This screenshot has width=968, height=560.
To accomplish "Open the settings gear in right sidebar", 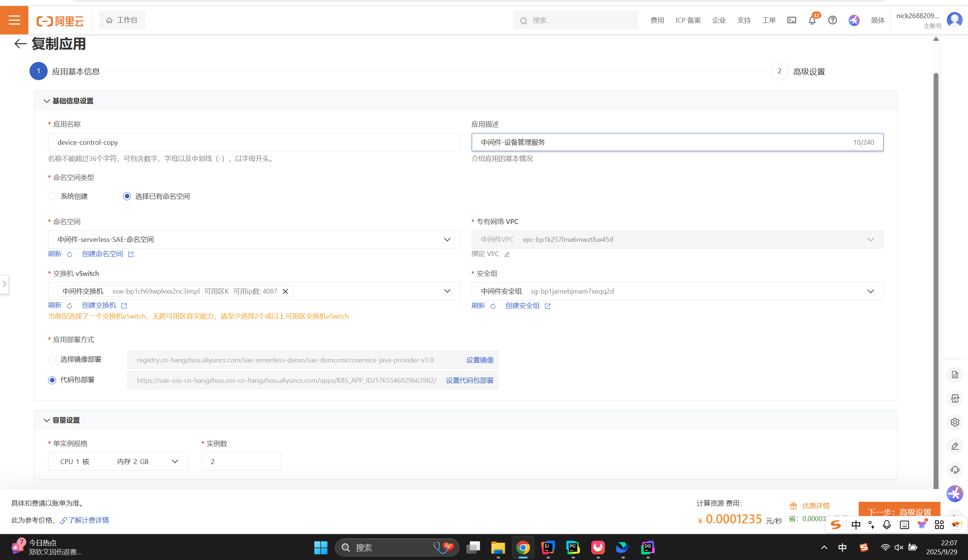I will pos(955,422).
